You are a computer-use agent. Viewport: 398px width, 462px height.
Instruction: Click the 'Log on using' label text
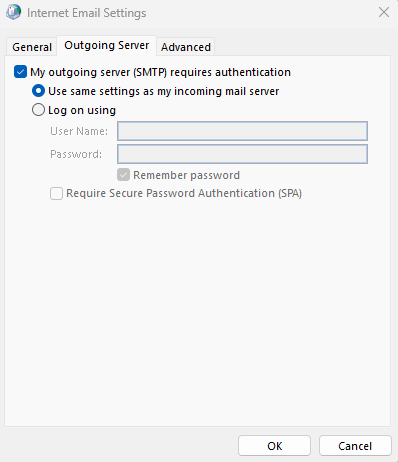tap(82, 110)
